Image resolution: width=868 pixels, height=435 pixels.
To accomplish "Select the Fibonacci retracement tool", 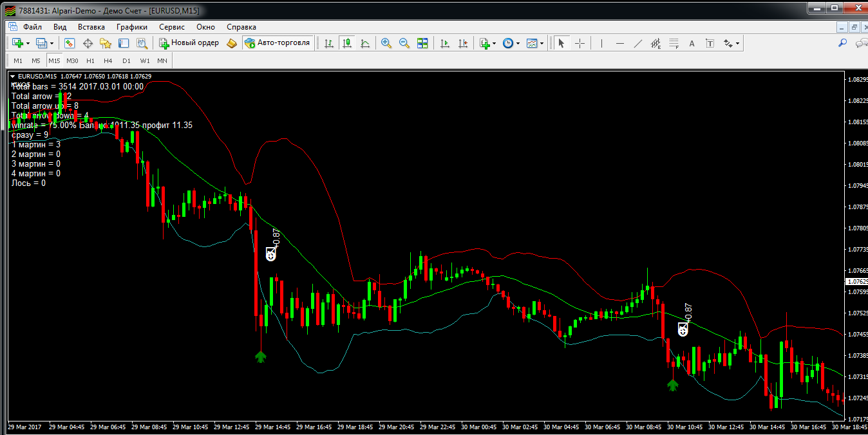I will pos(674,43).
